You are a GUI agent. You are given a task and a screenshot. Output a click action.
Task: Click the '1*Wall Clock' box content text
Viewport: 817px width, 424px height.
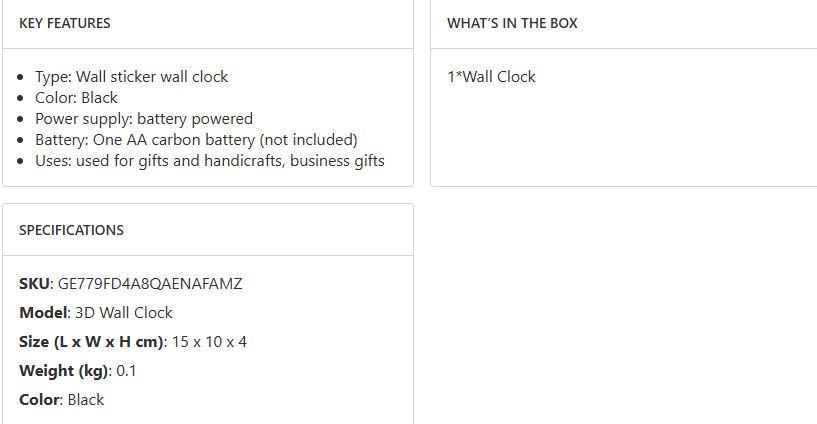pyautogui.click(x=491, y=77)
